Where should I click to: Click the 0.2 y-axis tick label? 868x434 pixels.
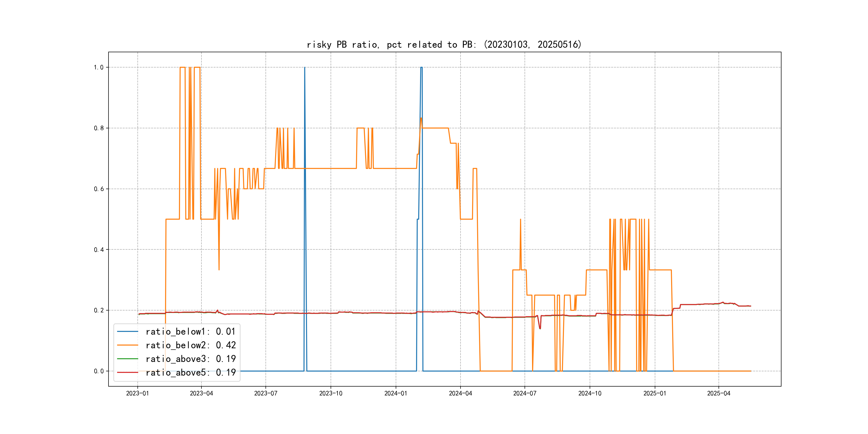(x=99, y=310)
